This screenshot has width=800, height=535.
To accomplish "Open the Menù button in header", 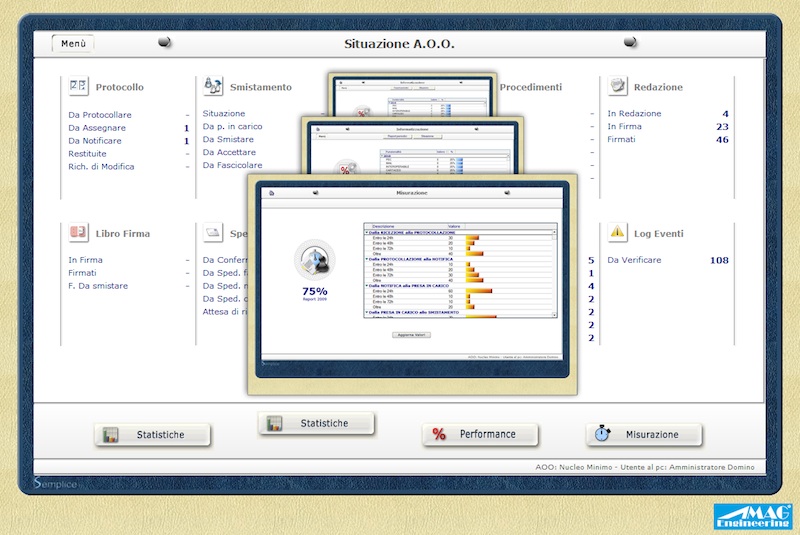I will click(x=73, y=43).
